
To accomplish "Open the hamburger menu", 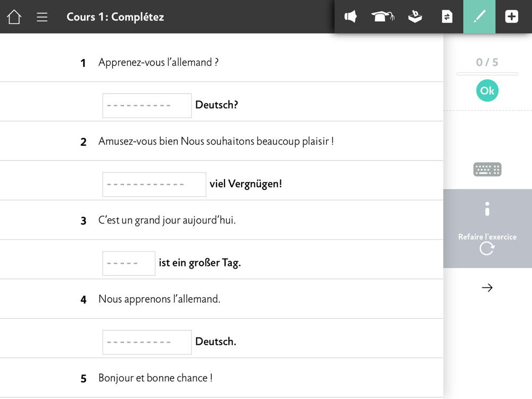I will coord(42,17).
